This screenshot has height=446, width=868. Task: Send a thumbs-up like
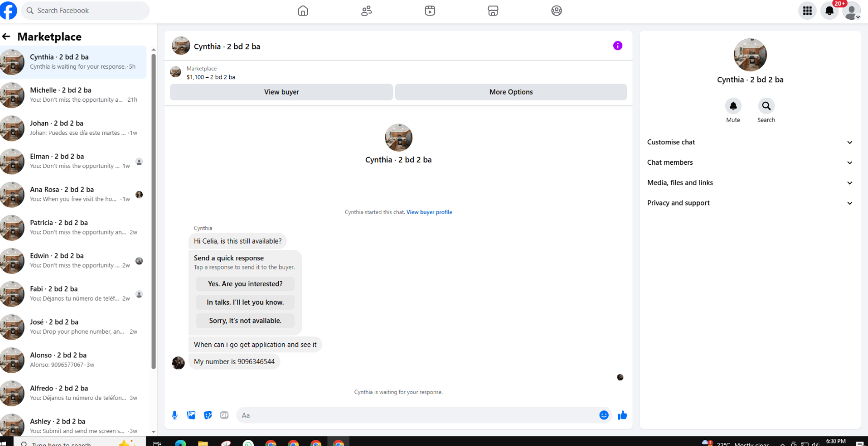coord(622,415)
